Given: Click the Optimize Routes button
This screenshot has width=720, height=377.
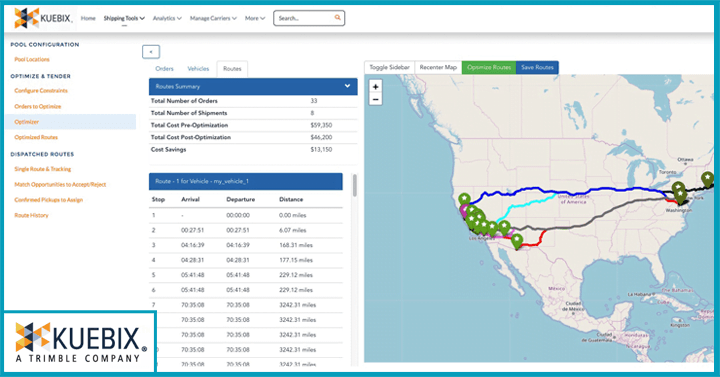Looking at the screenshot, I should click(x=489, y=68).
